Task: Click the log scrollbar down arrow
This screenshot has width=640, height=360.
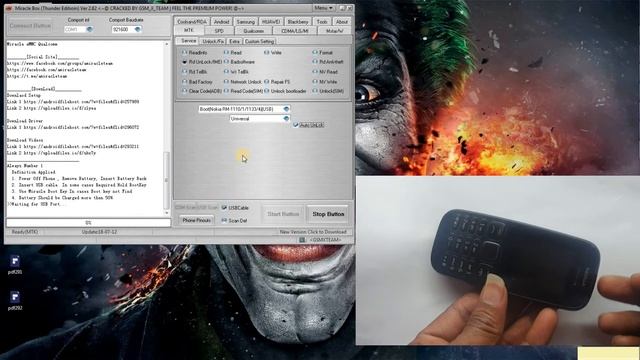Action: [166, 213]
